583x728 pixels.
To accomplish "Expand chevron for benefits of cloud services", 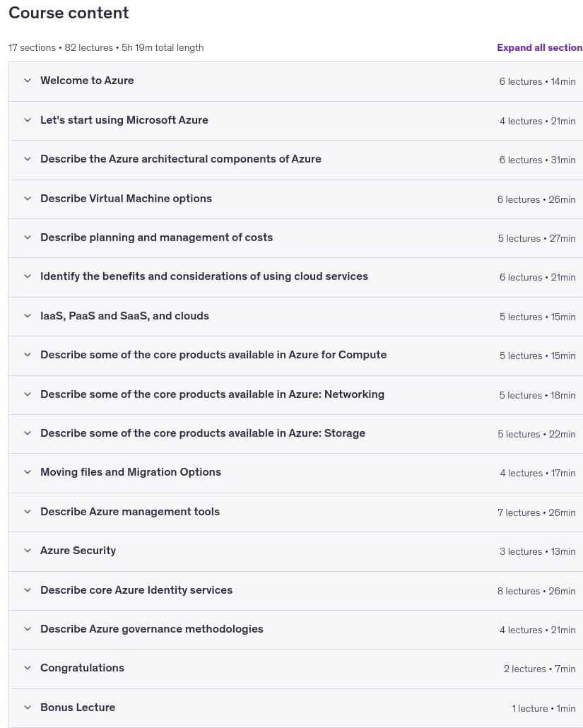I will (28, 276).
